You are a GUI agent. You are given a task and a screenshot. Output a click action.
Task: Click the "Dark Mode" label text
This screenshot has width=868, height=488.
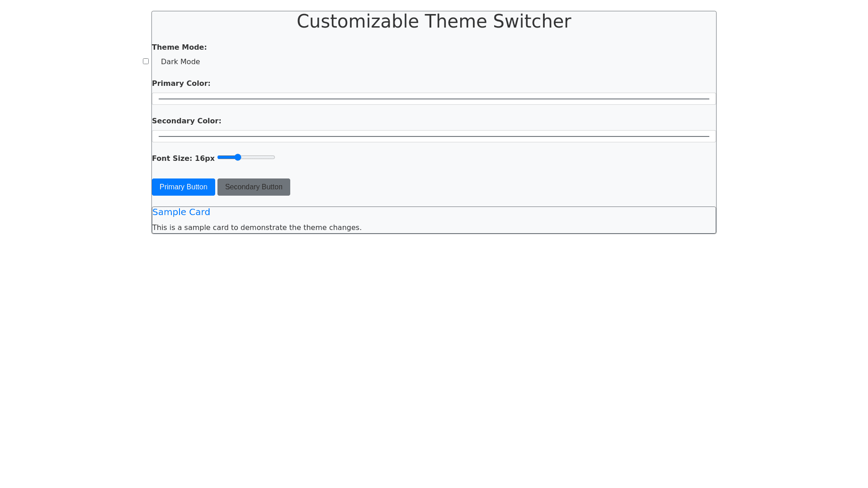pos(180,62)
